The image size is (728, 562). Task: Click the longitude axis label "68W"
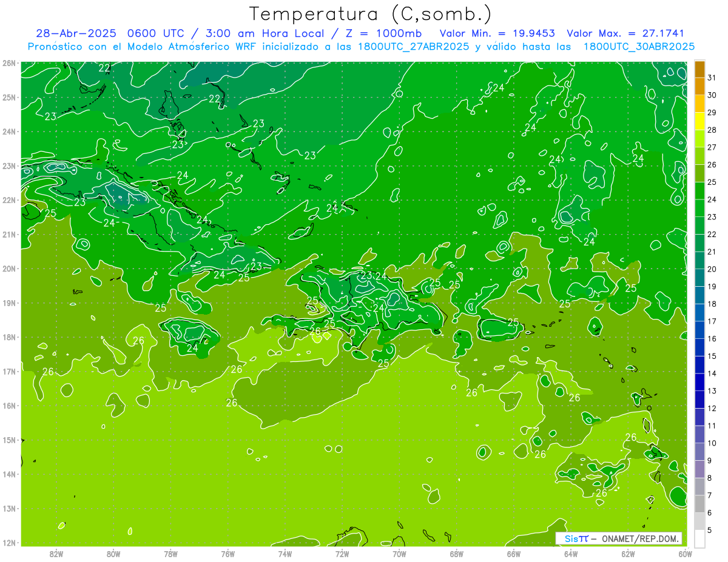(456, 554)
